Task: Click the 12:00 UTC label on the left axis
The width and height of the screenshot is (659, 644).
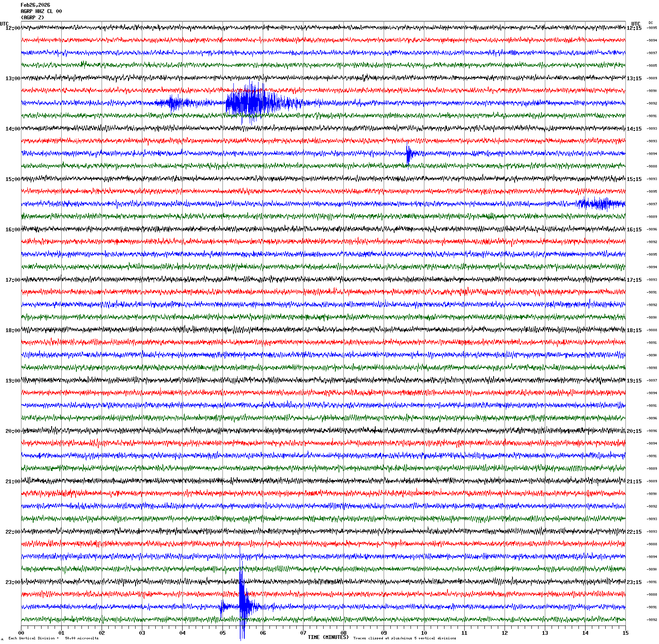Action: [x=13, y=28]
